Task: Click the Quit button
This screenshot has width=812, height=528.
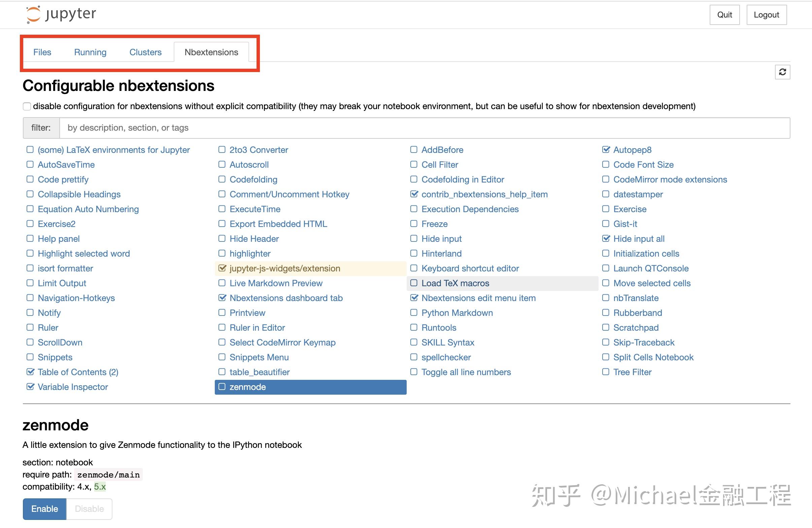Action: pos(725,15)
